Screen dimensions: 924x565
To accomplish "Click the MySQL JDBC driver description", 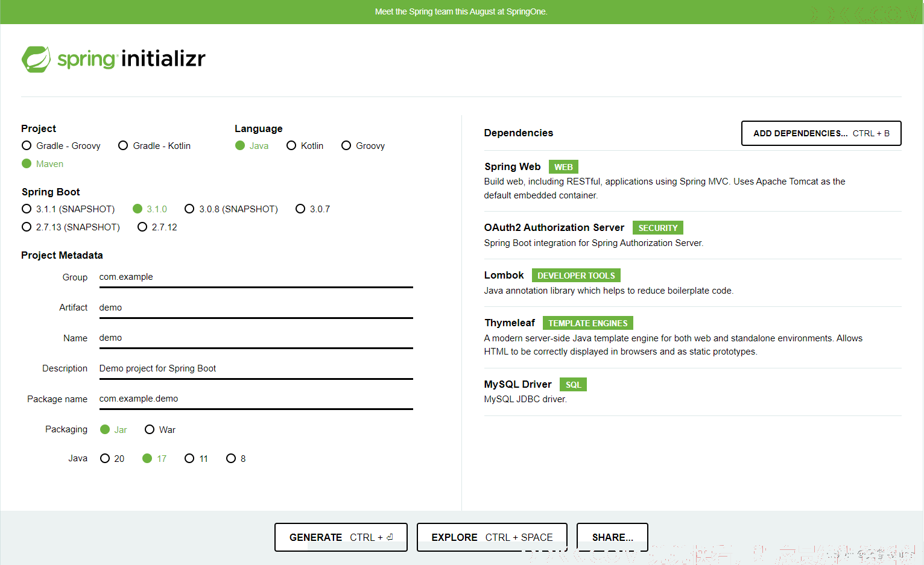I will [525, 399].
